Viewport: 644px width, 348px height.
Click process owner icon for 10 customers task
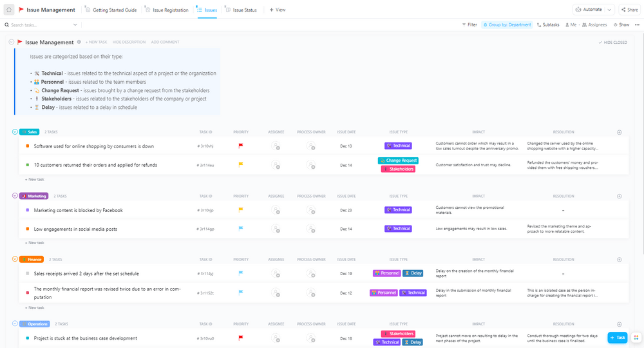pos(311,165)
